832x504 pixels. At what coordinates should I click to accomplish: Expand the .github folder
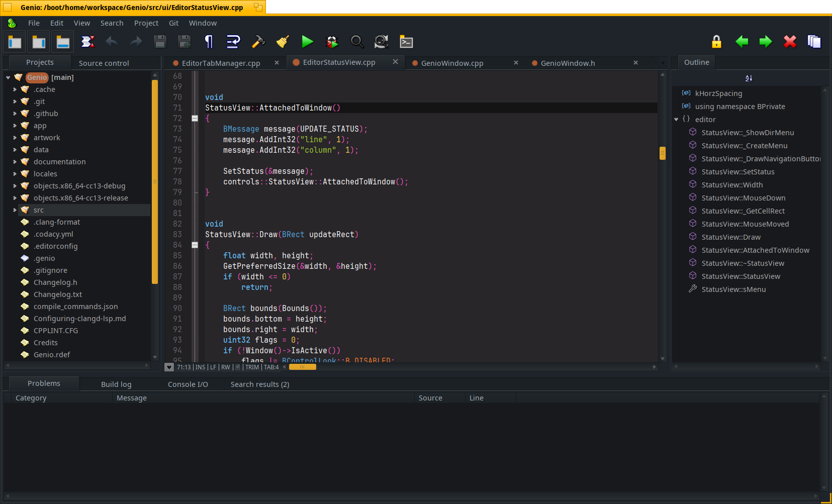[15, 114]
